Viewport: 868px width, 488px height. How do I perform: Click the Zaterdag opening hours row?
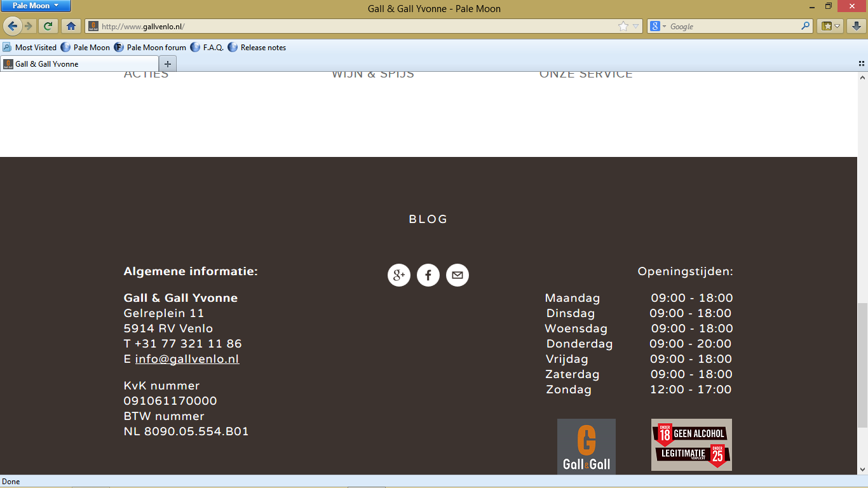click(x=639, y=374)
